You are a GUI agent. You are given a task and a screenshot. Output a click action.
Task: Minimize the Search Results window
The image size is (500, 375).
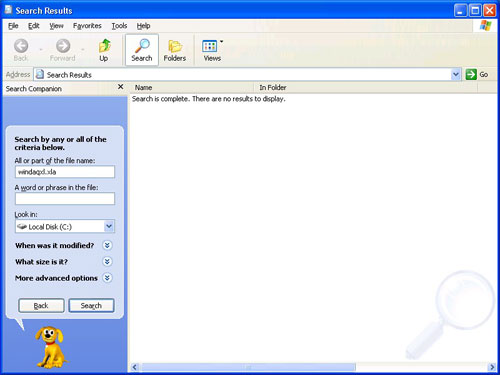[x=460, y=11]
